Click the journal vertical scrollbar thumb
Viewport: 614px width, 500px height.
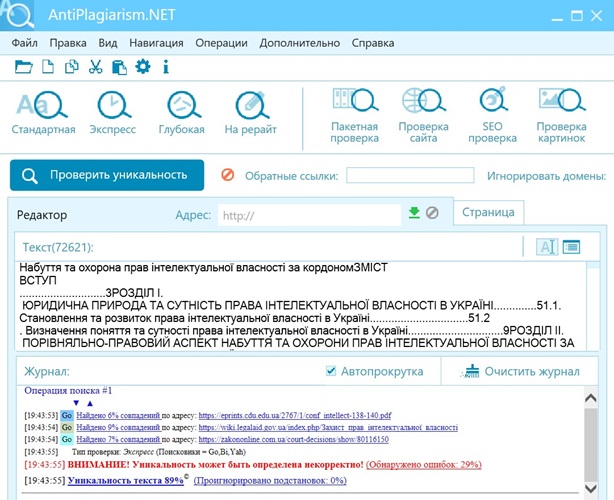[591, 444]
